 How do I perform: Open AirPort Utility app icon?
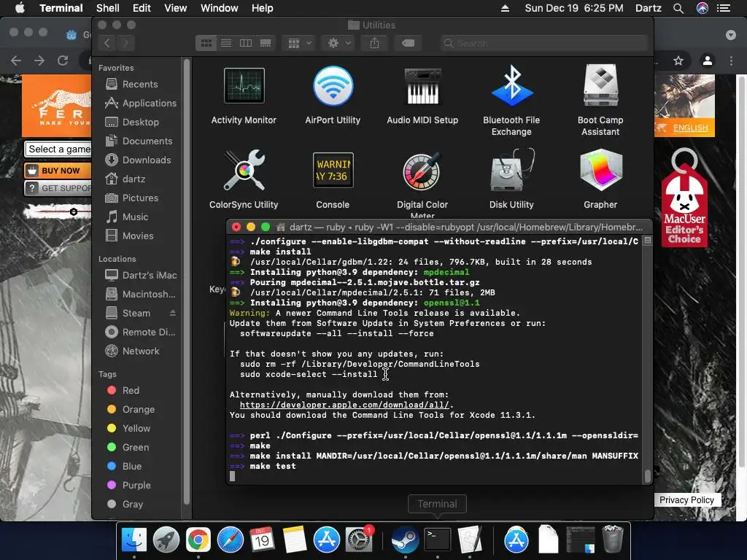click(x=333, y=86)
